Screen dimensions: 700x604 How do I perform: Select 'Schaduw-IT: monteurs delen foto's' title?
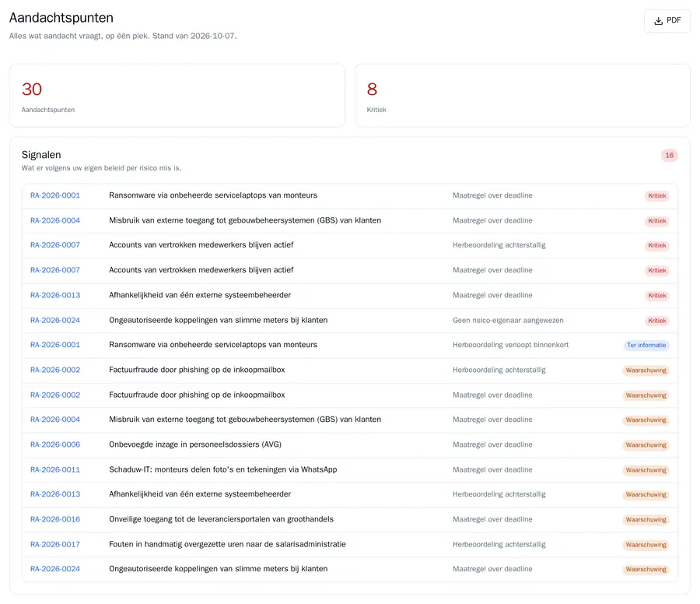click(222, 469)
